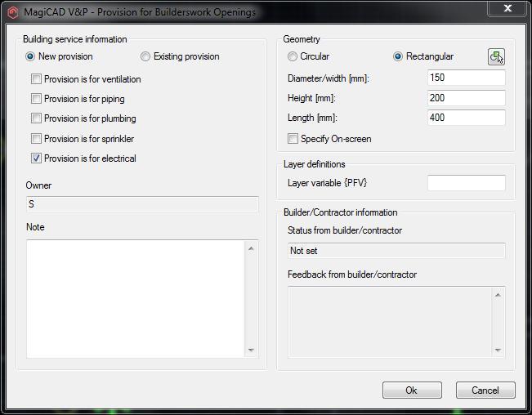Click the Geometry group label

point(302,39)
